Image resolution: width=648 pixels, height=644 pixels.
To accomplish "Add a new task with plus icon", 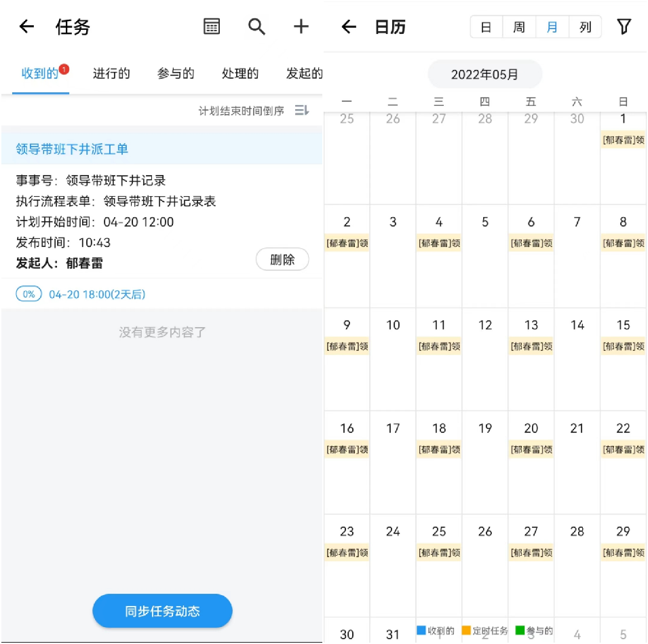I will point(301,27).
